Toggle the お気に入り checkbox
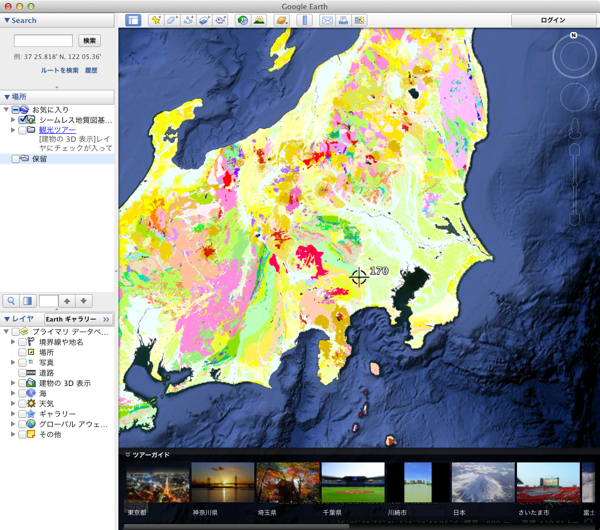The width and height of the screenshot is (600, 530). point(15,110)
